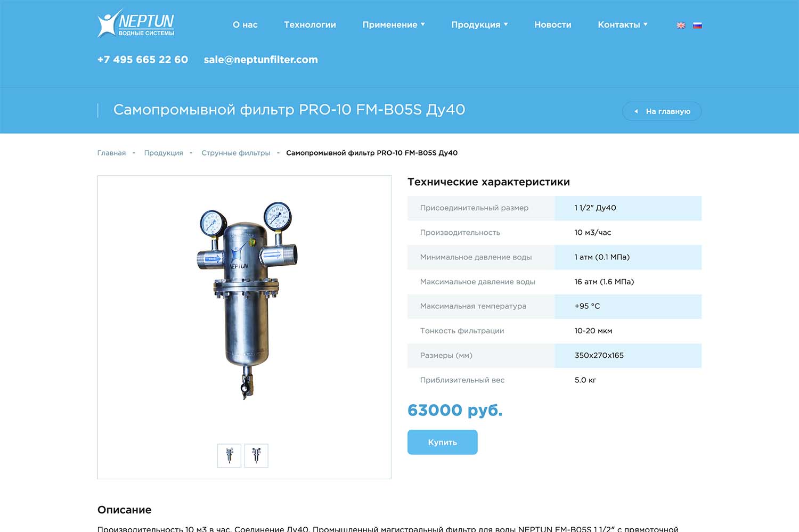
Task: Expand the Контакты dropdown menu
Action: [623, 24]
